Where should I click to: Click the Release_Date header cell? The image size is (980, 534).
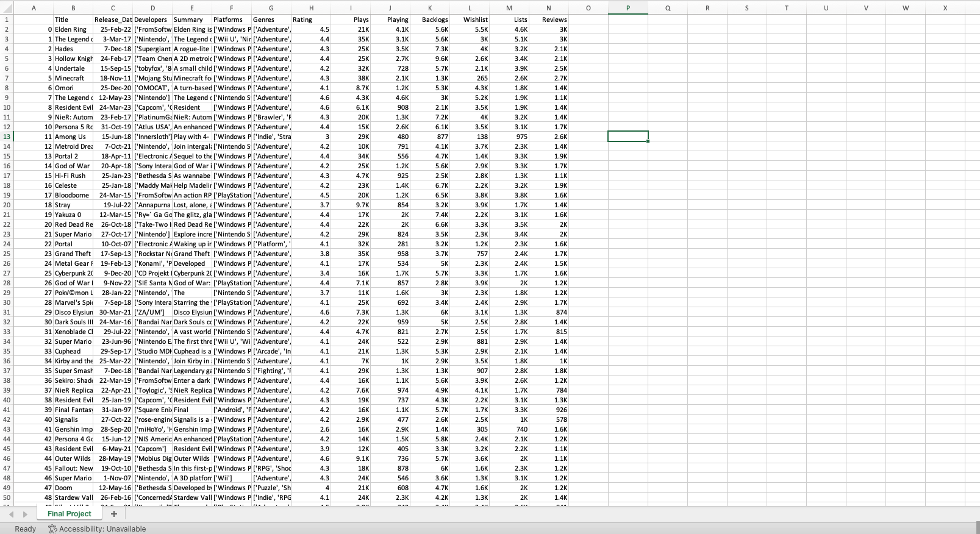[x=113, y=20]
